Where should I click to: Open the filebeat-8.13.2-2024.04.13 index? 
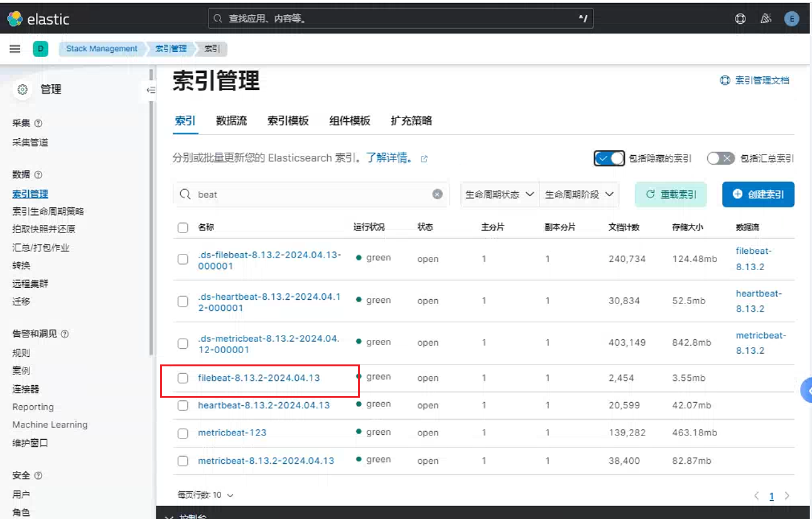[x=259, y=378]
